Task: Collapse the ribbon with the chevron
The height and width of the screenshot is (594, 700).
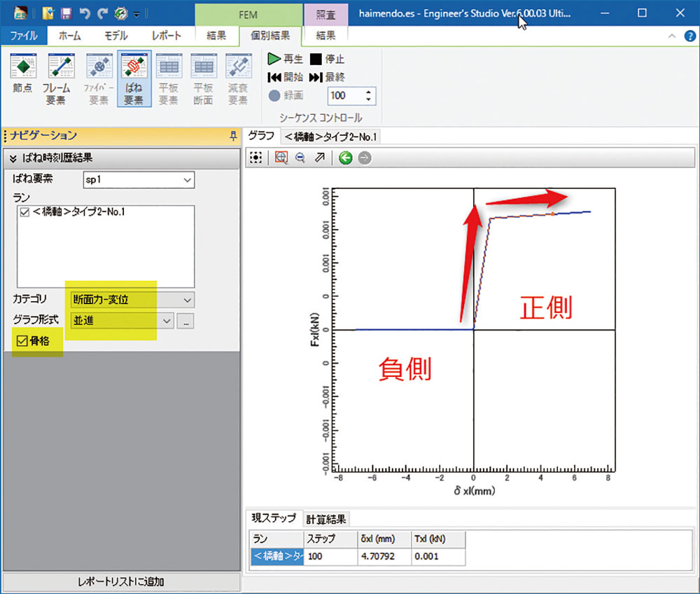Action: pyautogui.click(x=672, y=36)
